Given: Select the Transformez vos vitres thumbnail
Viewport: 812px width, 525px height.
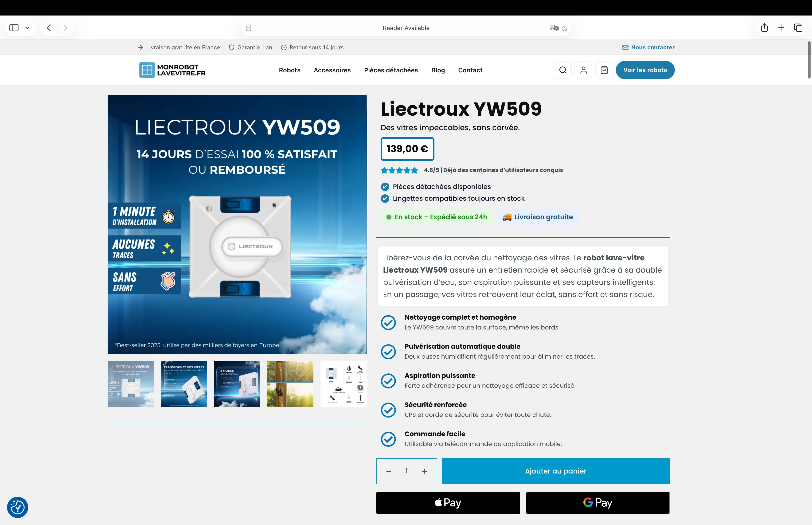Looking at the screenshot, I should pyautogui.click(x=184, y=384).
